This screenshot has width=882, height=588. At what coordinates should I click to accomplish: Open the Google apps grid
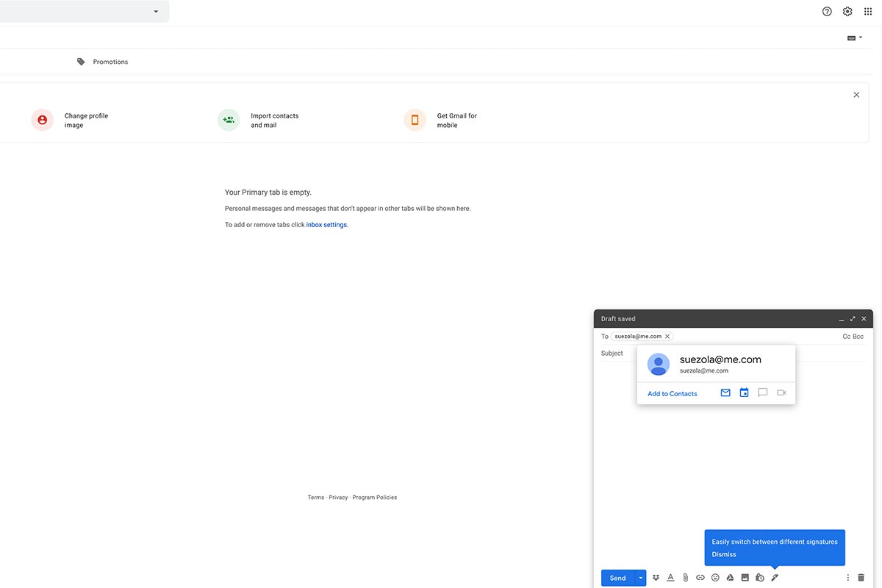868,12
